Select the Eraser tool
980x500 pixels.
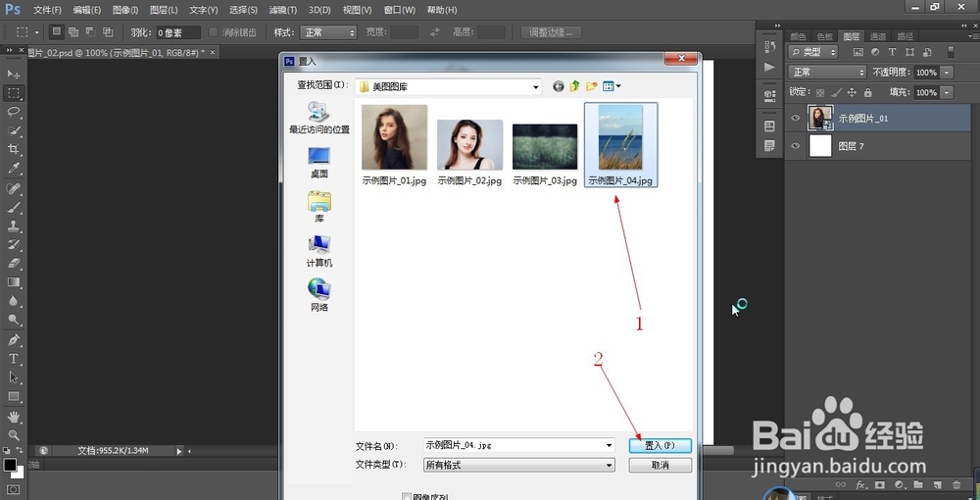coord(13,263)
